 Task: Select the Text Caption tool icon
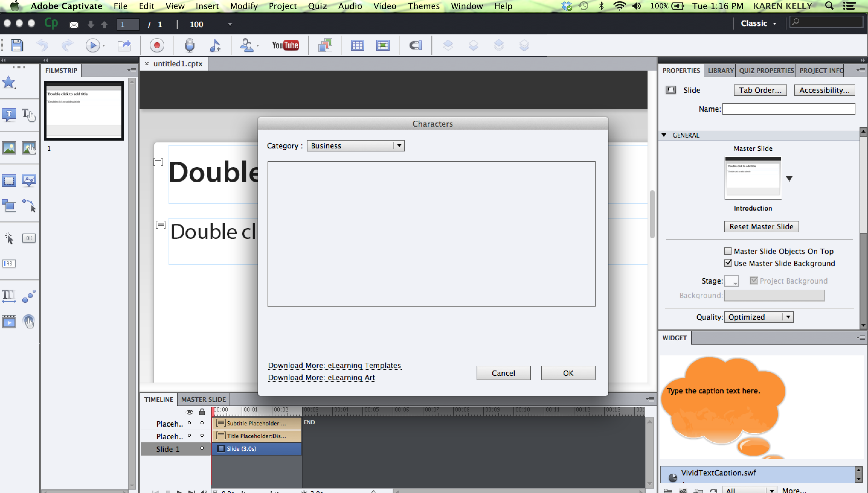tap(9, 114)
